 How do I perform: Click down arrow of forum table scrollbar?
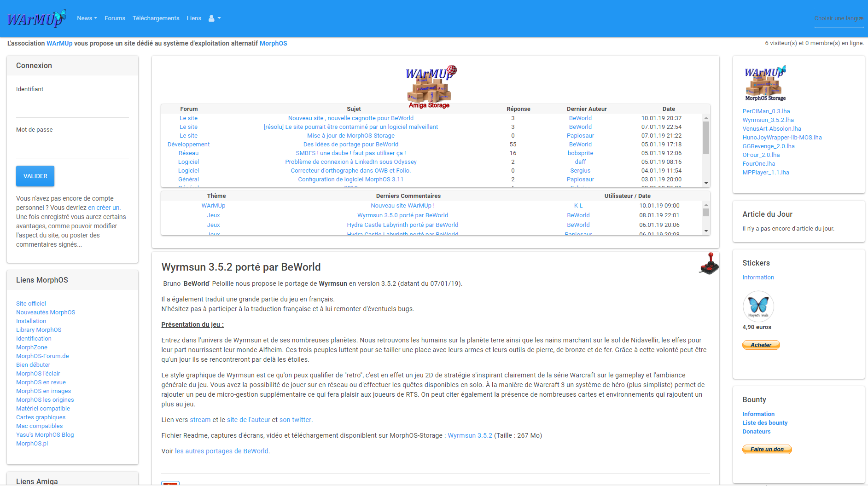706,183
